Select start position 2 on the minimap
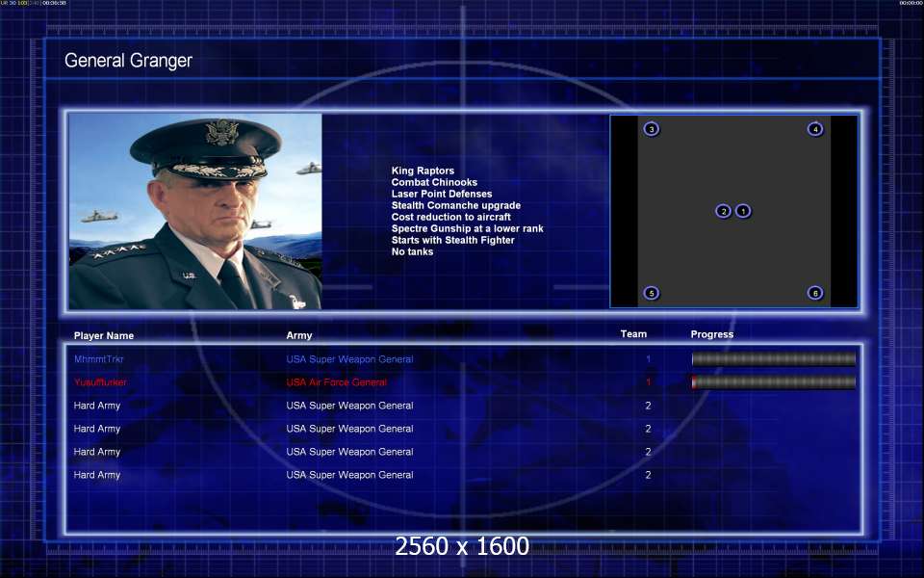The height and width of the screenshot is (578, 924). coord(724,211)
